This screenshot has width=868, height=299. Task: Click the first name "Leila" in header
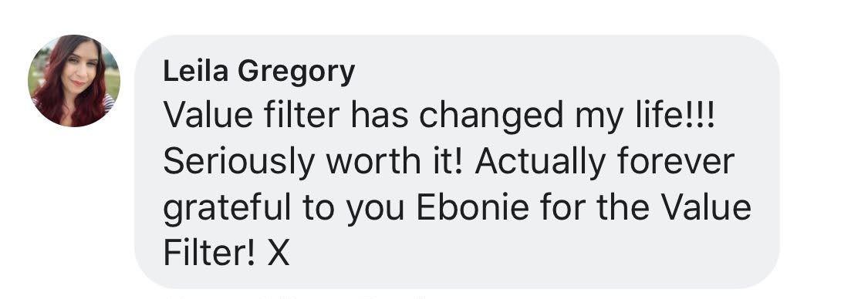195,72
